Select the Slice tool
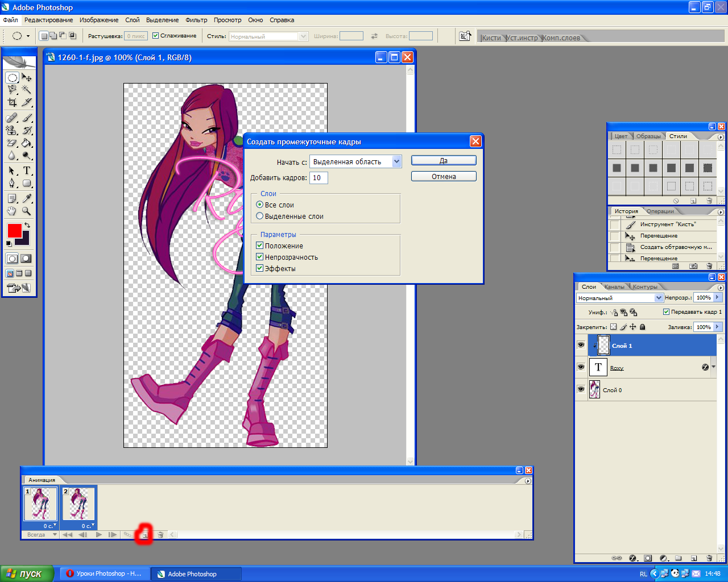Image resolution: width=728 pixels, height=582 pixels. [27, 102]
